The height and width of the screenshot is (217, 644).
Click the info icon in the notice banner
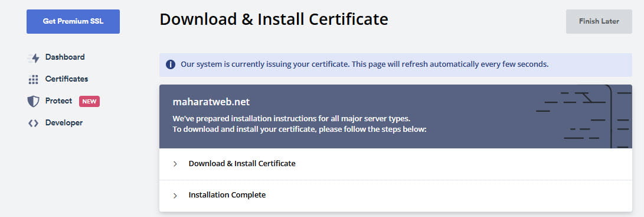[171, 64]
